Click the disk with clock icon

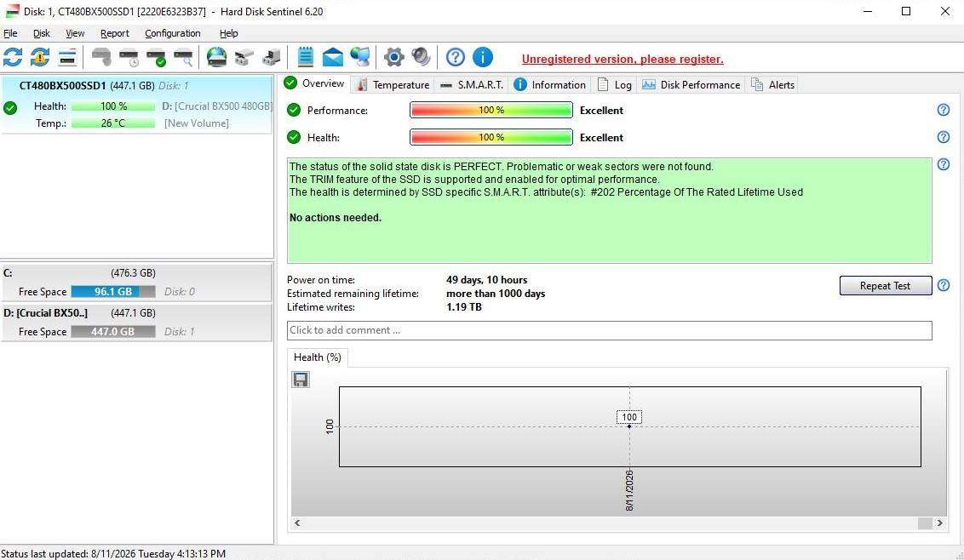(129, 57)
